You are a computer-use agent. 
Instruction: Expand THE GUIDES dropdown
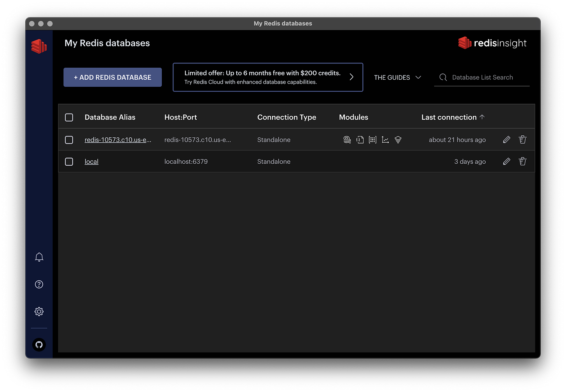tap(397, 77)
